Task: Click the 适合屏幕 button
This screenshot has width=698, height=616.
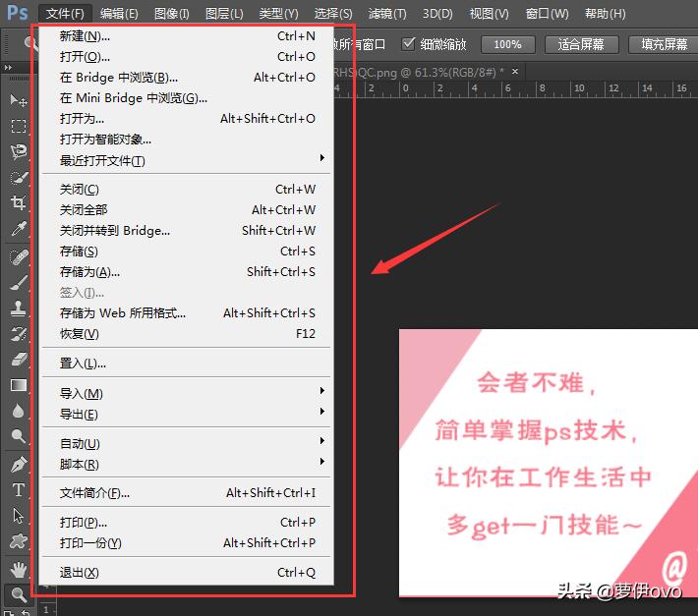Action: (581, 44)
